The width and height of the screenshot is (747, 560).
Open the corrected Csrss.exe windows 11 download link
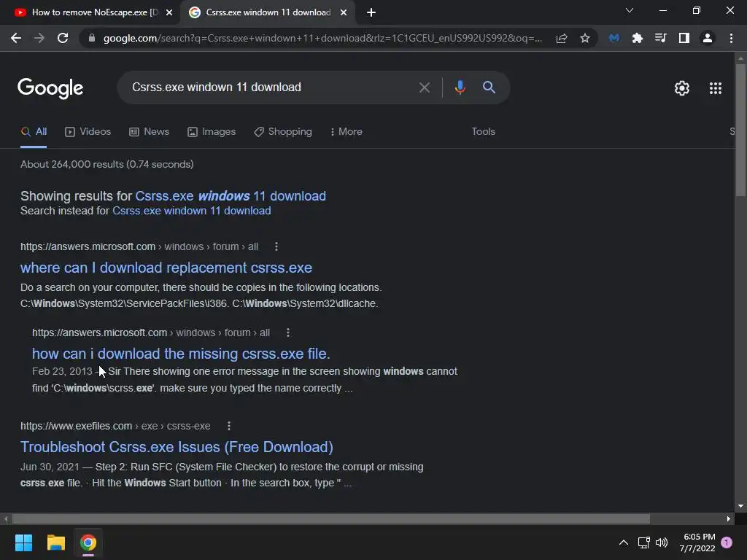pos(231,196)
